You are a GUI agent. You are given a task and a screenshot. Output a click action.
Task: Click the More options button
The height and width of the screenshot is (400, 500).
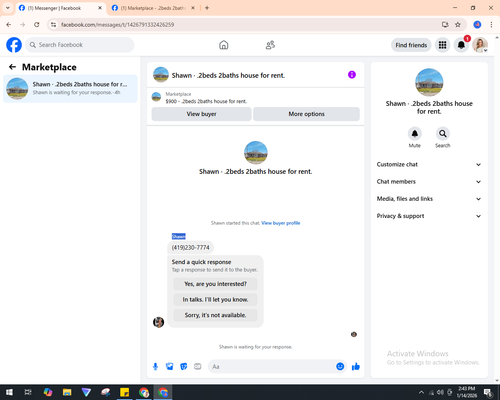(306, 114)
